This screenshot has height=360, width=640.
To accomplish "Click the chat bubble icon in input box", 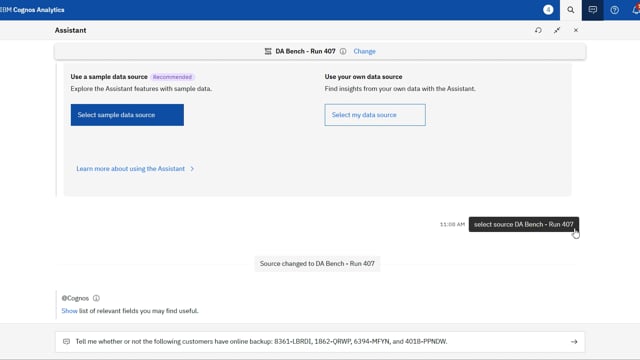I will pyautogui.click(x=67, y=342).
